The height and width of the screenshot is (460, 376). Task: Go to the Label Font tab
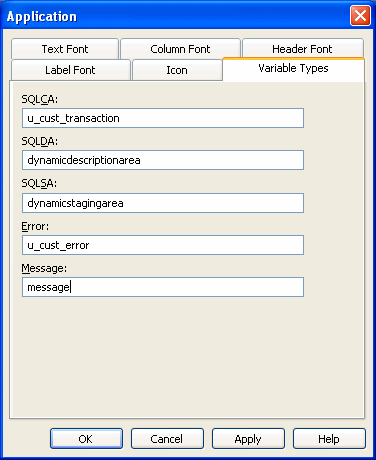click(70, 70)
